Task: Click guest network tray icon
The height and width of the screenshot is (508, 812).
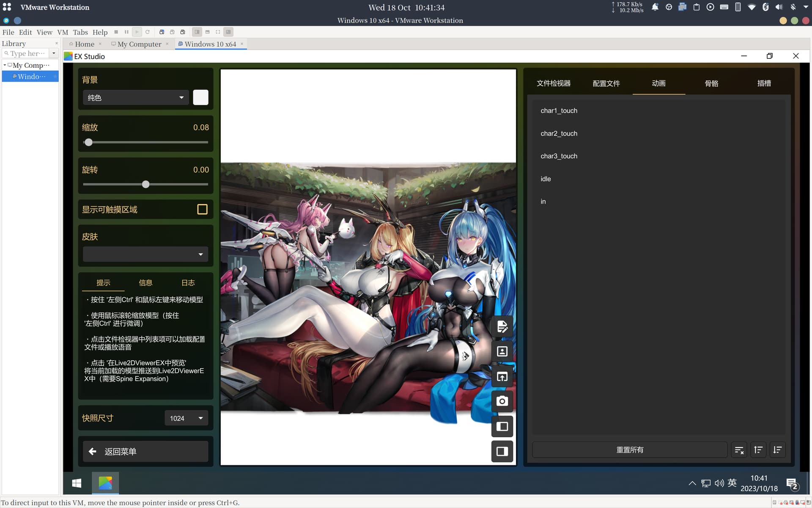Action: (706, 483)
